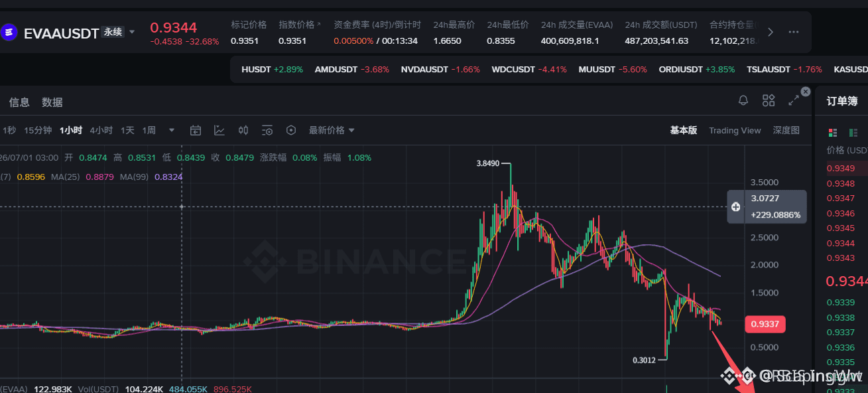The height and width of the screenshot is (393, 868).
Task: Click the 3.5000 price axis label
Action: coord(765,182)
